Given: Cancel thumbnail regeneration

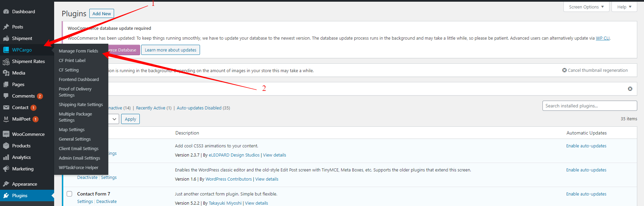Looking at the screenshot, I should pos(595,70).
